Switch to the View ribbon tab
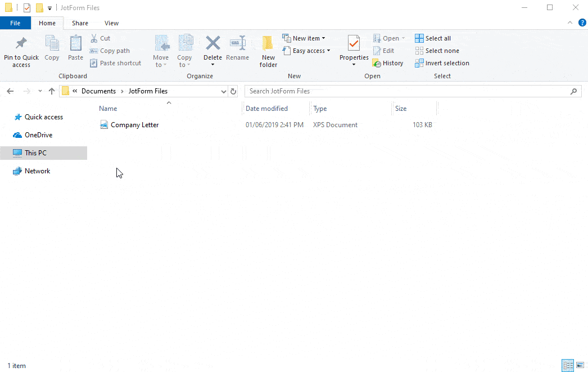Image resolution: width=588 pixels, height=372 pixels. pos(111,23)
